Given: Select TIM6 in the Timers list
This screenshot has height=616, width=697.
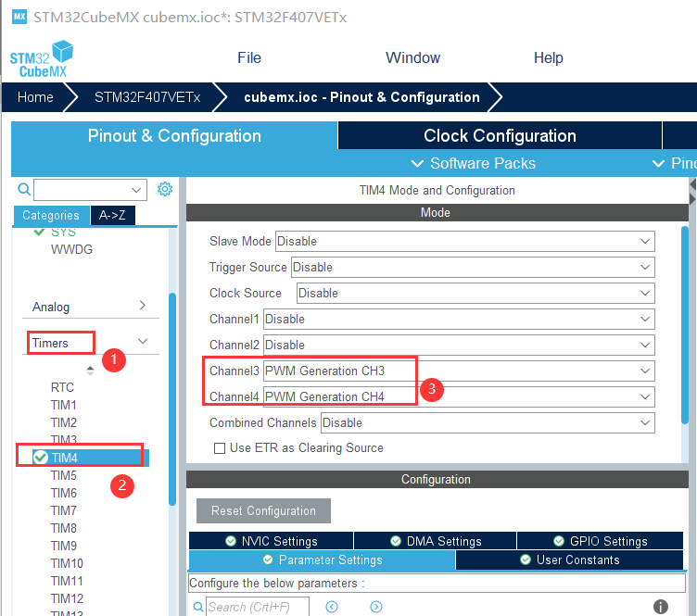Looking at the screenshot, I should pyautogui.click(x=64, y=493).
